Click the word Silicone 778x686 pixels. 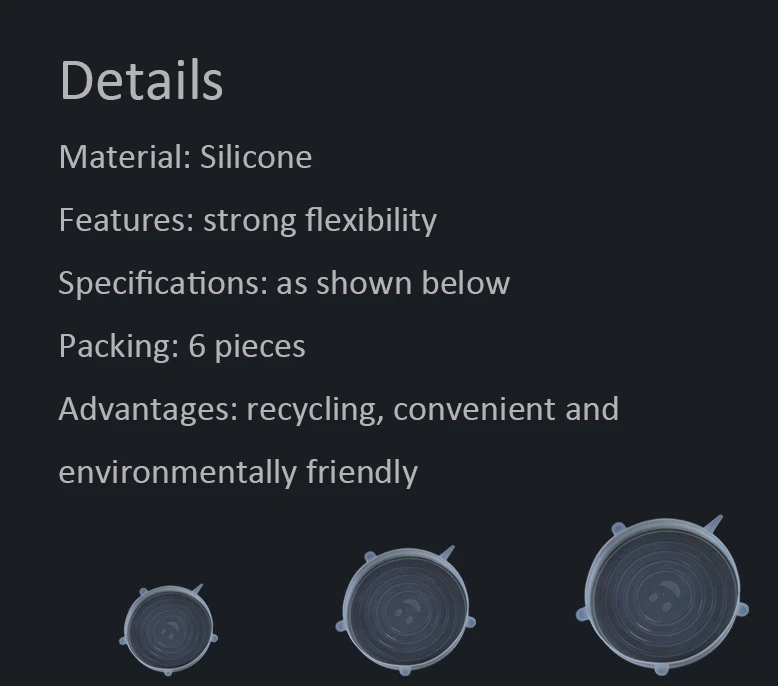256,157
